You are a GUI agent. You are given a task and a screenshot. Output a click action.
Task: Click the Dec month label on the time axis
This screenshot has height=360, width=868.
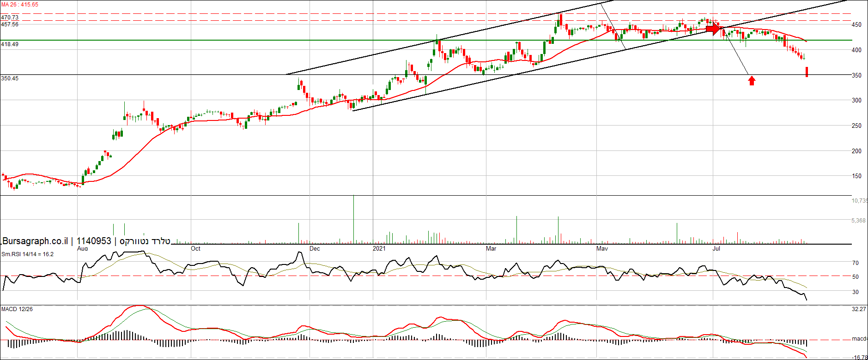[314, 249]
